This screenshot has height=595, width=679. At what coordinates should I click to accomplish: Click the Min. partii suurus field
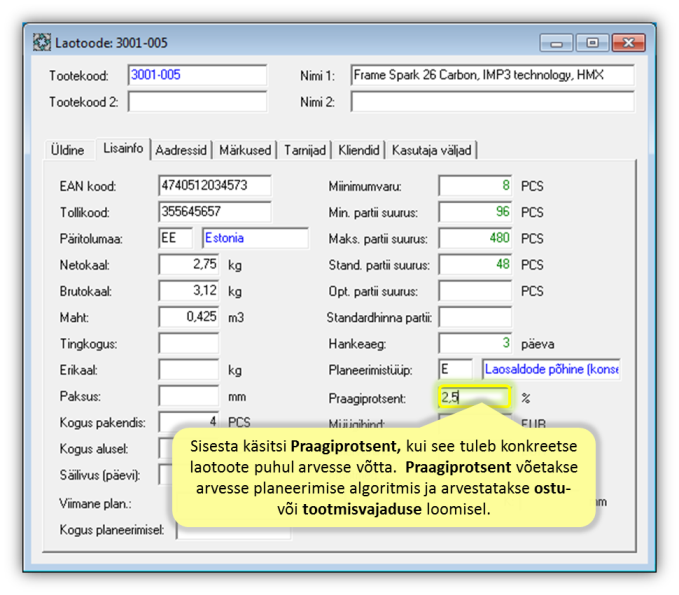475,212
